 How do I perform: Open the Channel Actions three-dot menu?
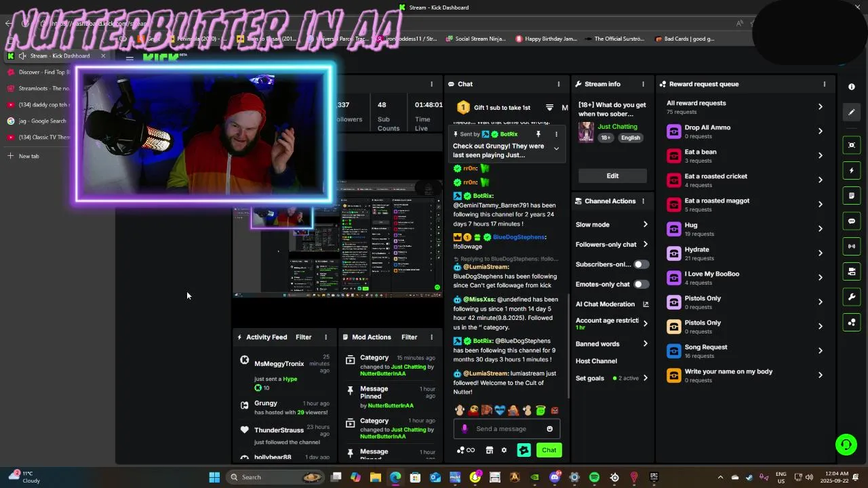643,201
